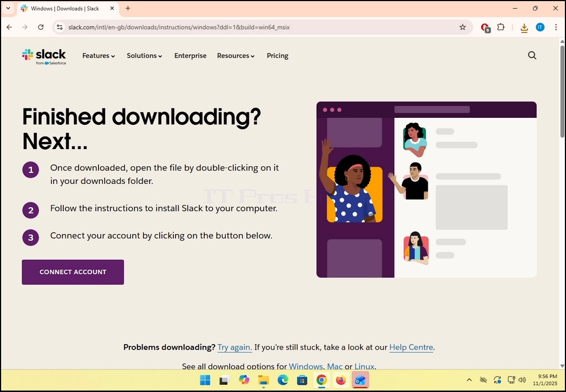Reload the page with the refresh icon
This screenshot has width=566, height=392.
tap(41, 27)
